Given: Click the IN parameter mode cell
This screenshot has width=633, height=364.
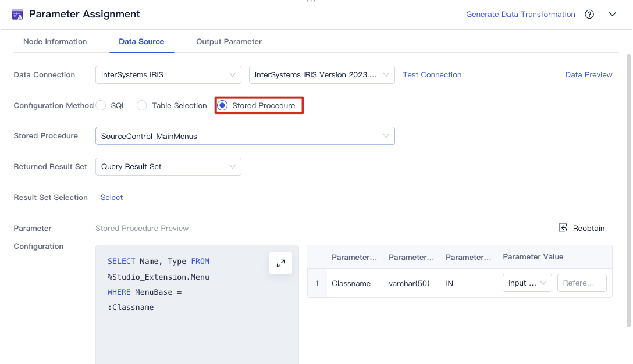Looking at the screenshot, I should [449, 283].
